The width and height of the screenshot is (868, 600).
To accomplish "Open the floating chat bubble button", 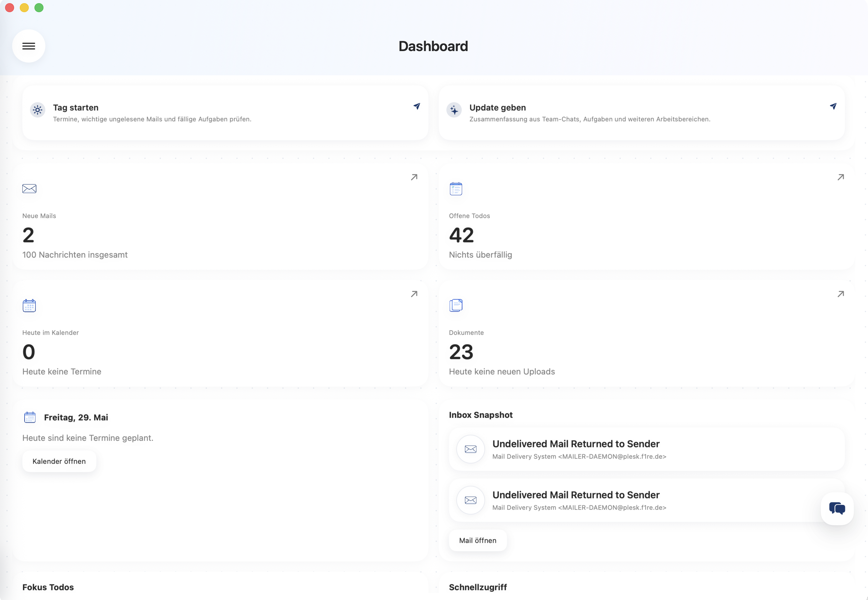I will coord(837,509).
